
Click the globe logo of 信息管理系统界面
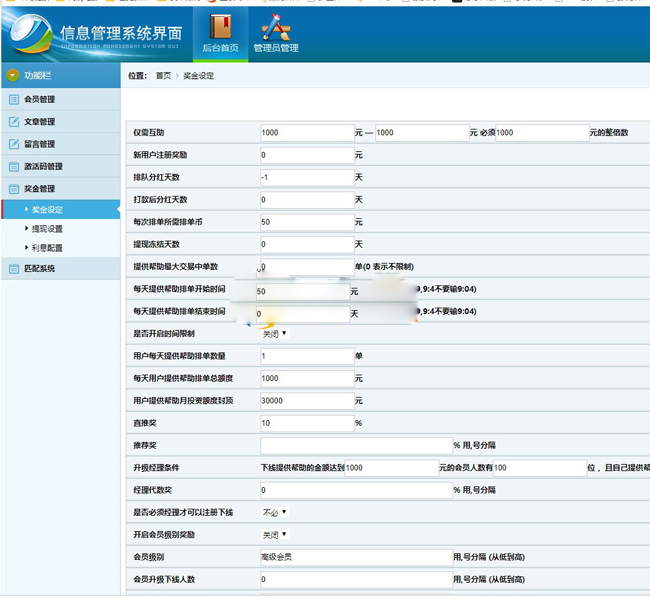[x=32, y=35]
